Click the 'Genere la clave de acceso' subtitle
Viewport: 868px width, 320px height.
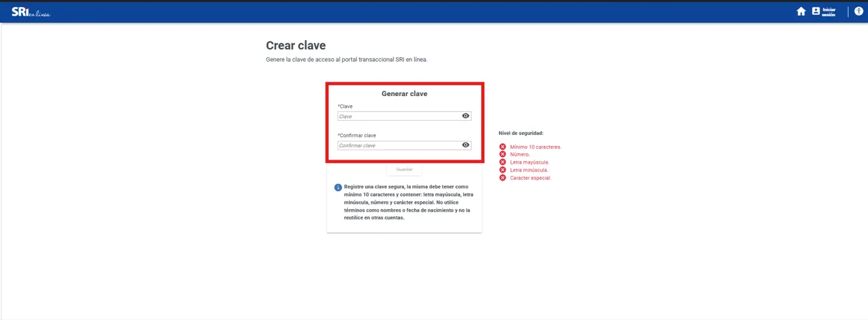tap(347, 59)
